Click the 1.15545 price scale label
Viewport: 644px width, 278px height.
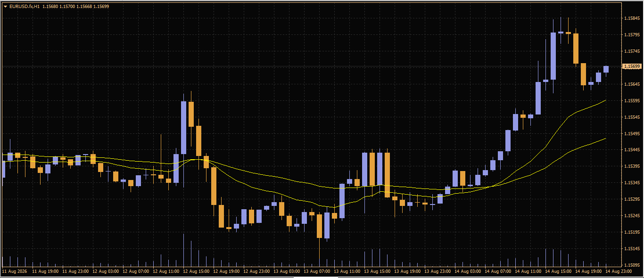(632, 117)
